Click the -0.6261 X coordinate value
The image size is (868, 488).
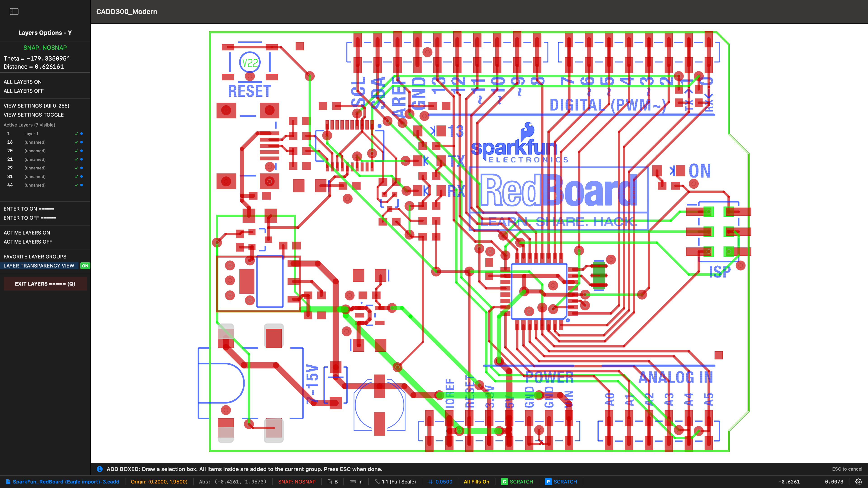tap(789, 482)
